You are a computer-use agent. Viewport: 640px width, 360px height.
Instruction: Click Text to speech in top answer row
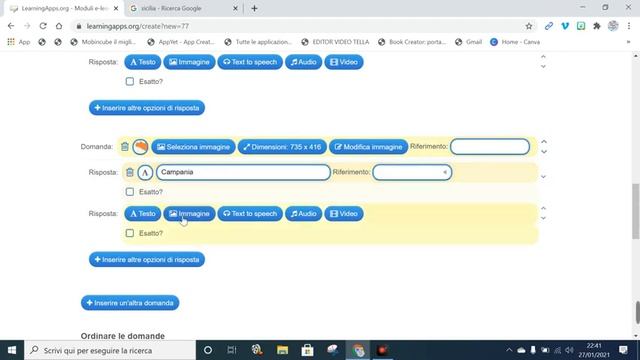point(250,62)
